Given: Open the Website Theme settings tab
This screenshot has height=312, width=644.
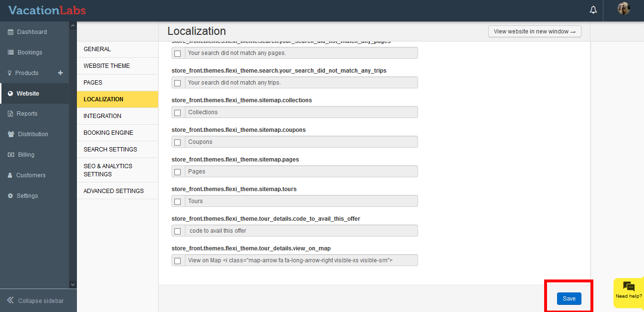Looking at the screenshot, I should click(x=107, y=66).
